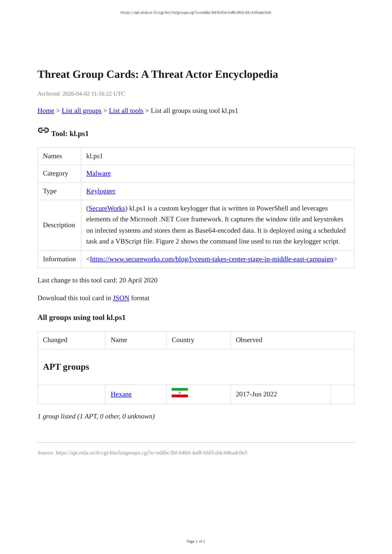Click the Country column header
This screenshot has height=554, width=392.
coord(183,340)
